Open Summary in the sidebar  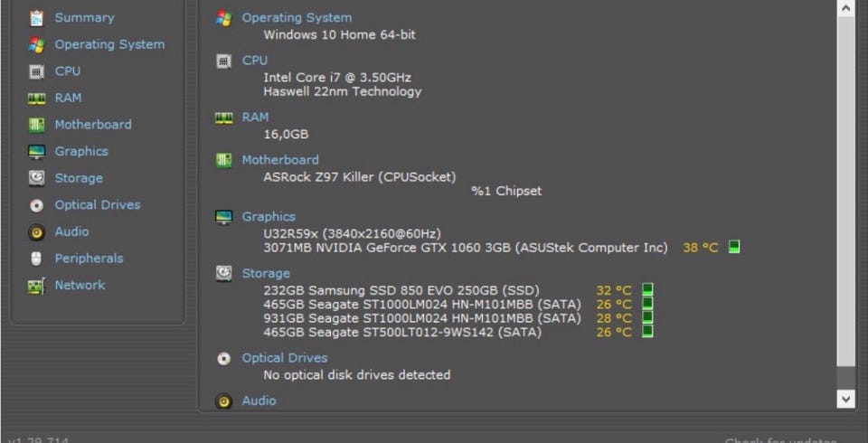click(x=84, y=18)
